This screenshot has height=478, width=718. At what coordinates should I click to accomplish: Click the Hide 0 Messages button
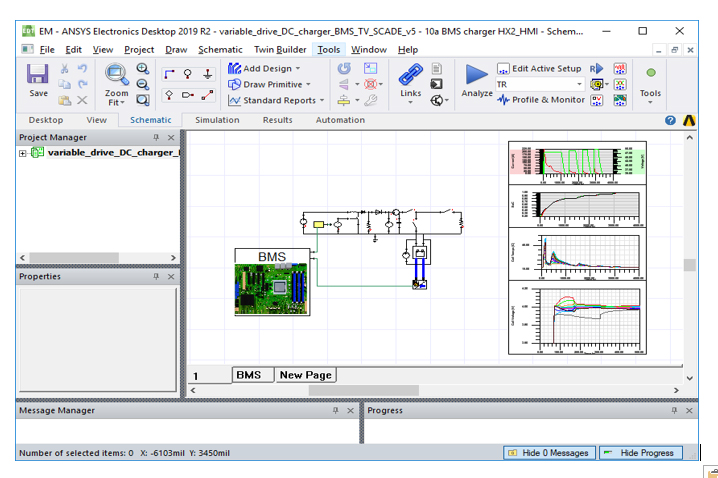coord(549,453)
